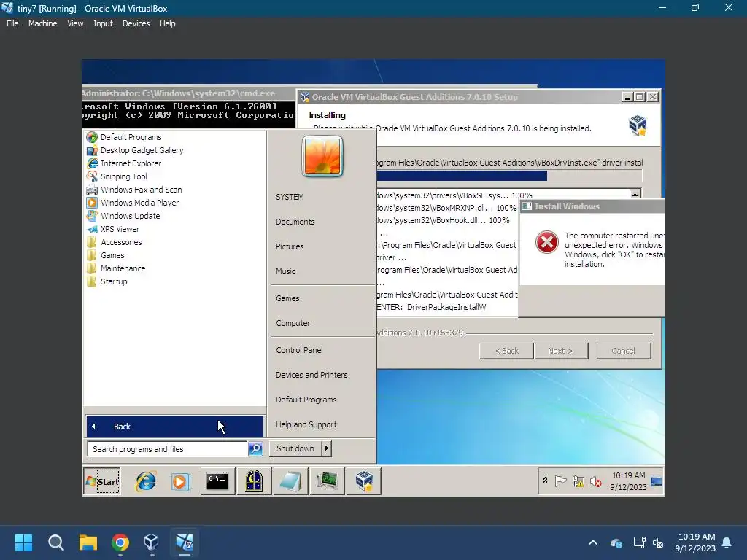The image size is (747, 560).
Task: Click the red error icon in Install Windows
Action: tap(546, 242)
